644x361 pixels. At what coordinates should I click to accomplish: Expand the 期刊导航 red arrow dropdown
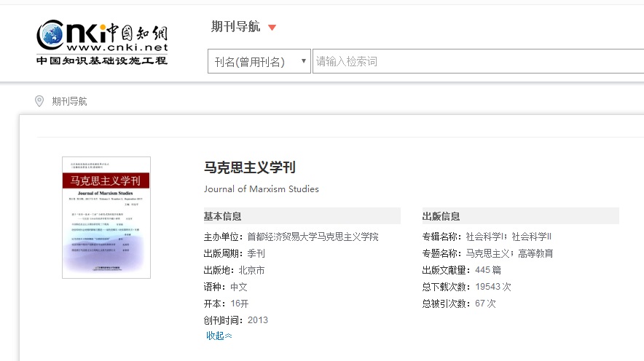[272, 28]
